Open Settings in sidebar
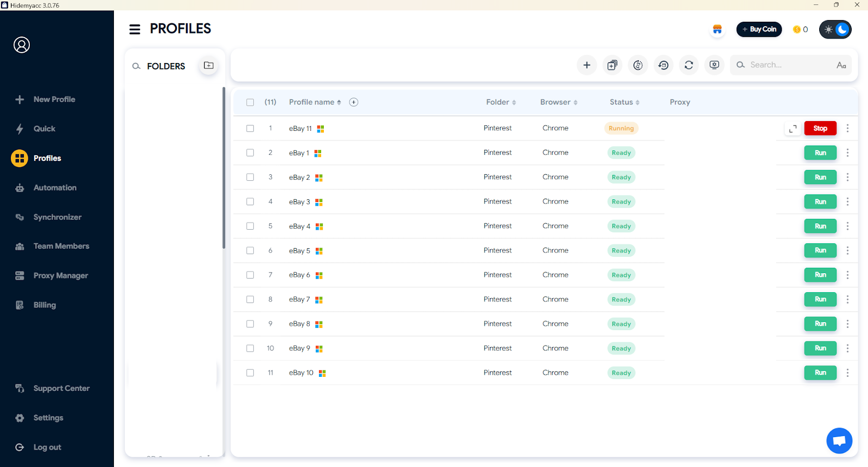The width and height of the screenshot is (868, 467). tap(40, 418)
